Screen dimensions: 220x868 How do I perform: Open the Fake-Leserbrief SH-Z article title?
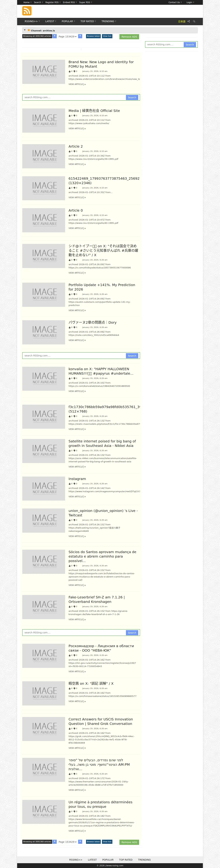(96, 599)
